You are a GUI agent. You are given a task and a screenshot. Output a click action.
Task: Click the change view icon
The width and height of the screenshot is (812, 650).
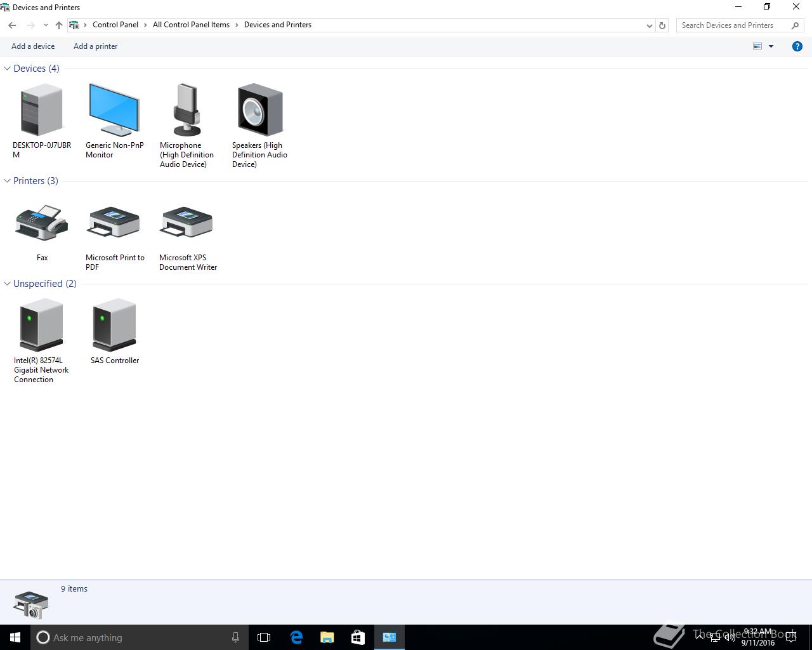tap(757, 46)
